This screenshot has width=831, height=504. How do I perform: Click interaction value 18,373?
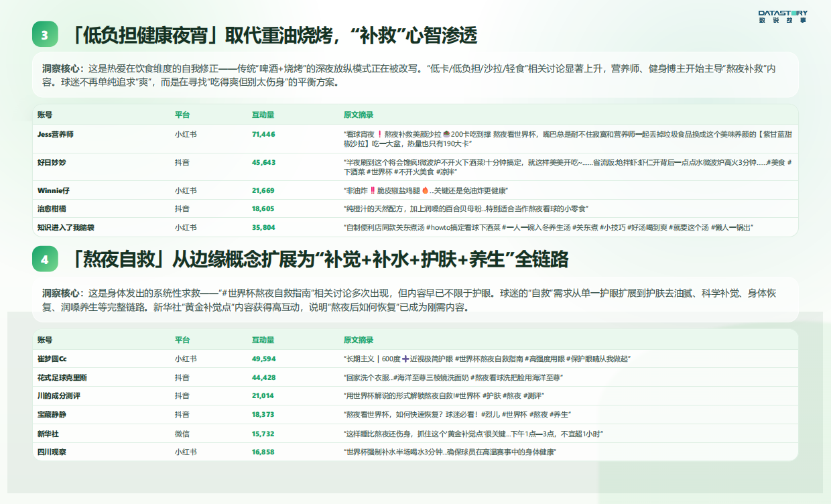tap(263, 415)
